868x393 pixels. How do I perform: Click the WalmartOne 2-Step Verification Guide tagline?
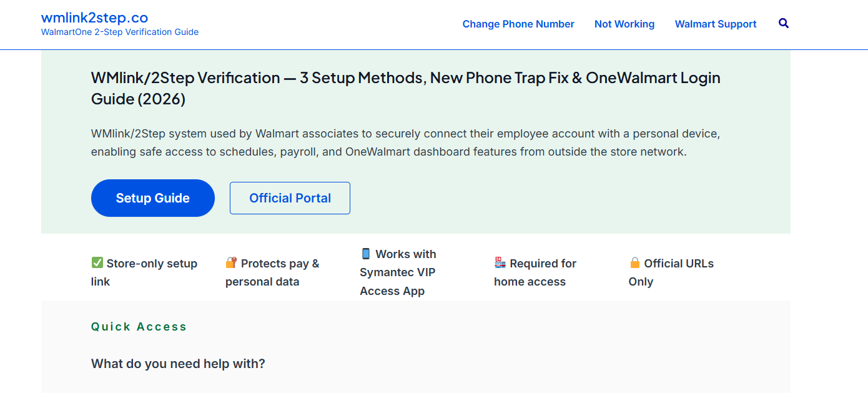pos(119,32)
